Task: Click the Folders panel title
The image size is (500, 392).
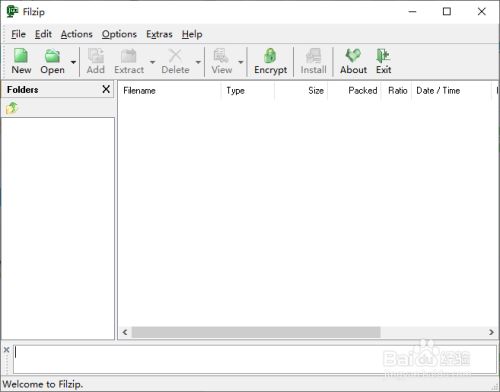Action: click(x=22, y=89)
